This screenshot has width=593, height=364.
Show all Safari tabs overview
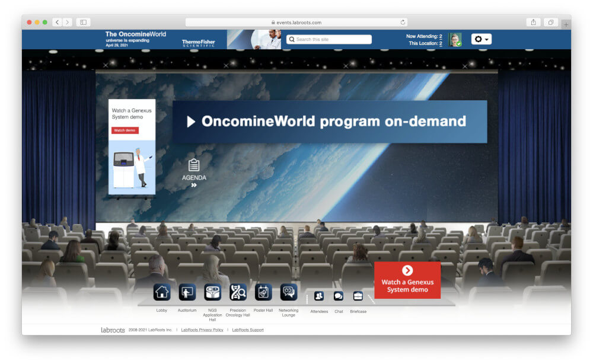551,23
